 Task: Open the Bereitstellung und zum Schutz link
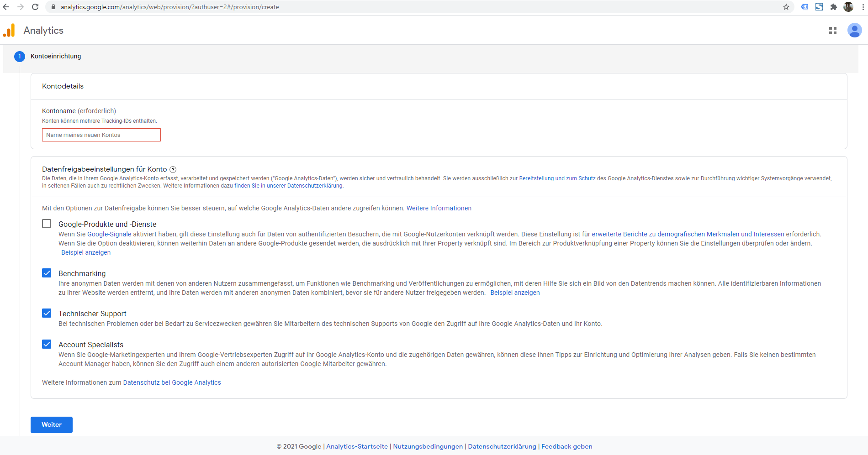(557, 178)
